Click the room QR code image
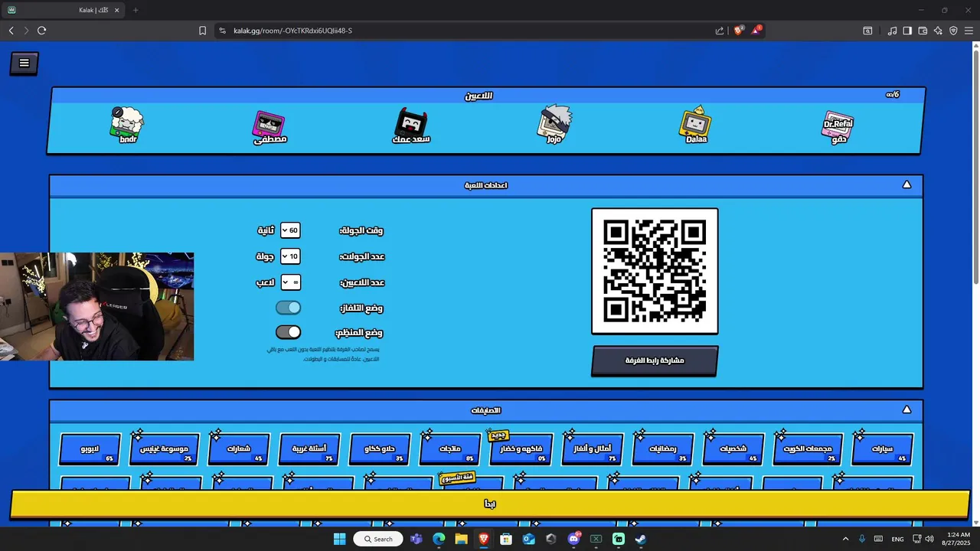Screen dimensions: 980x551 pyautogui.click(x=655, y=271)
